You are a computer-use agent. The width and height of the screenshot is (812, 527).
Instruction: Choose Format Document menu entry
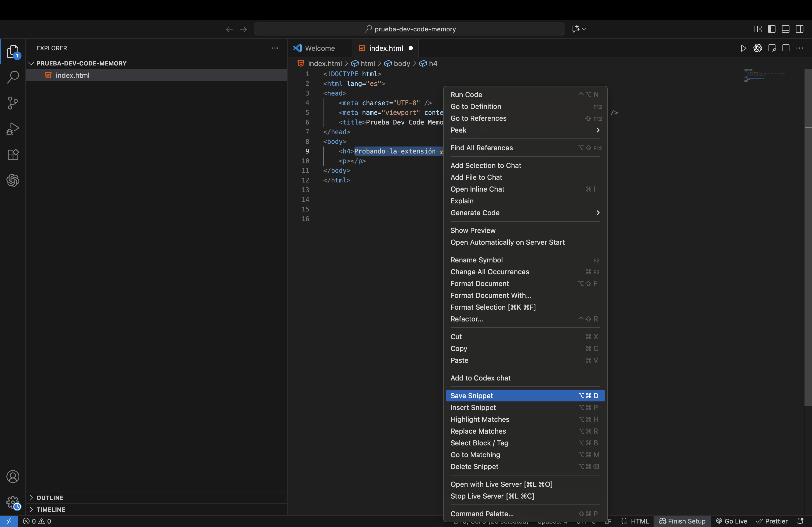(x=525, y=284)
